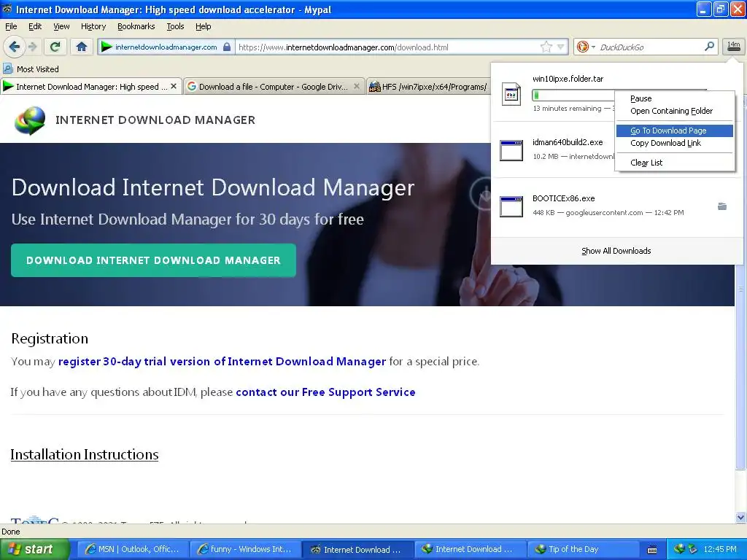Open the DuckDuckGo search engine selector
Viewport: 747px width, 560px height.
[x=586, y=47]
